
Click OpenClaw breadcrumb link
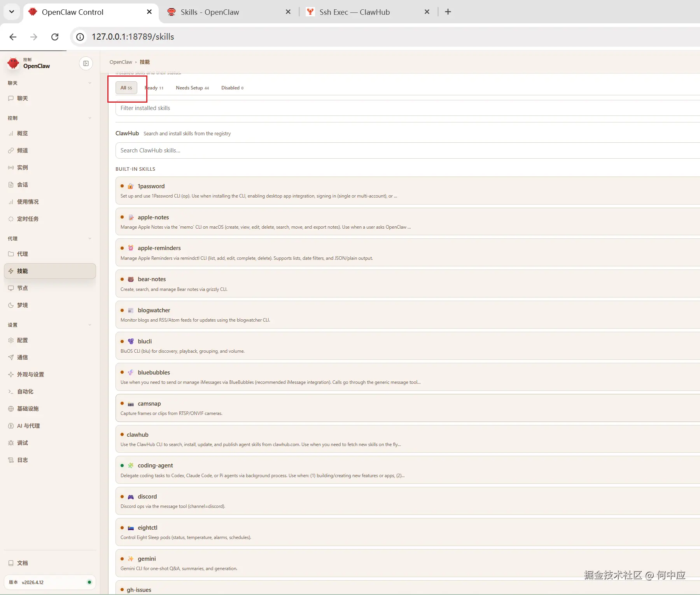tap(121, 62)
